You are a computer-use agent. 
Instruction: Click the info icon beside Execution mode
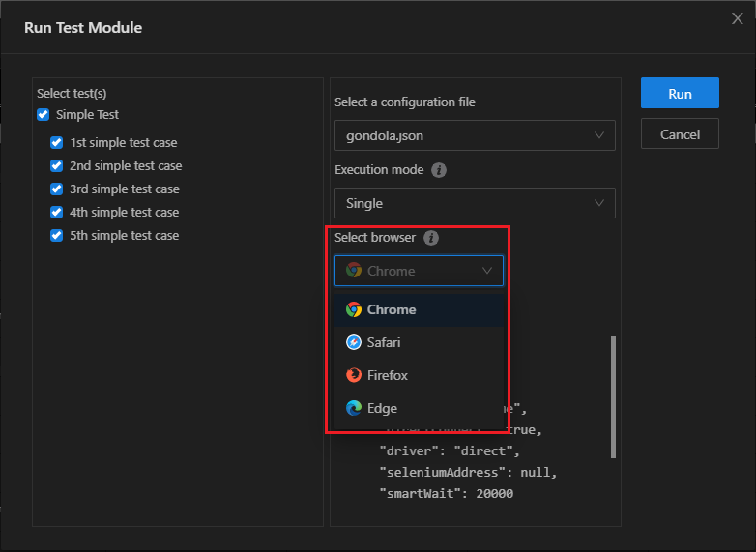439,170
